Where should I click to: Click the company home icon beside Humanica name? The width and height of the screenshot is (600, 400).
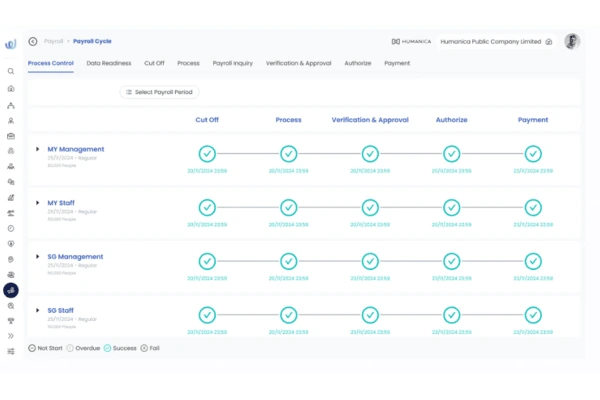click(549, 42)
